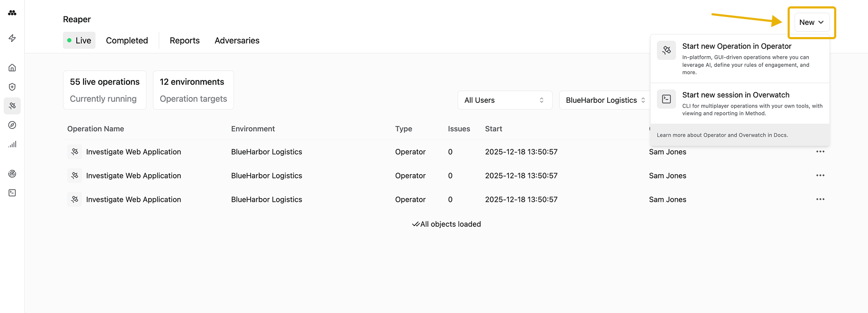Click the lightning bolt sidebar icon

coord(12,38)
